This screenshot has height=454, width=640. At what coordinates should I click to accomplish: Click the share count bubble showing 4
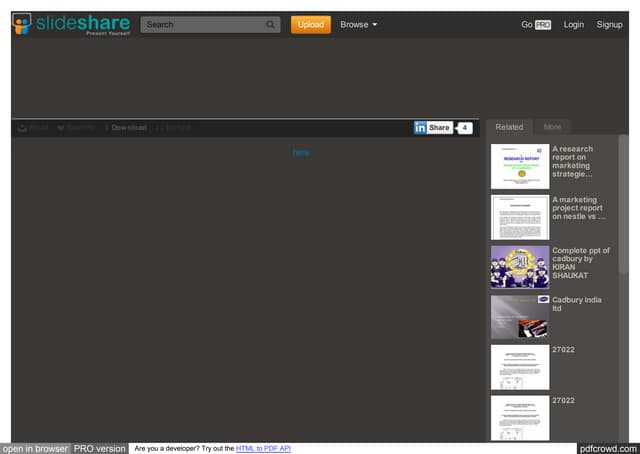(465, 128)
